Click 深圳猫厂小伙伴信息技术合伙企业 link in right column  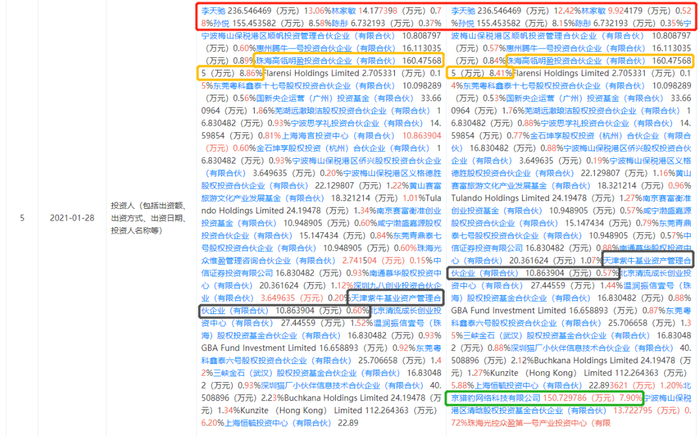pos(592,348)
